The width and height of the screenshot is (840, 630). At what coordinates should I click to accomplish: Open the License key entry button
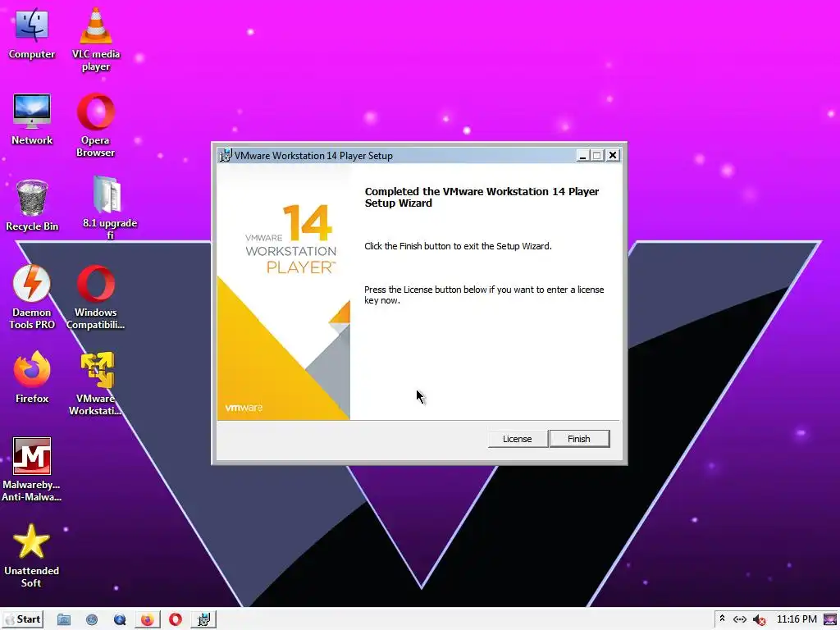(x=517, y=439)
